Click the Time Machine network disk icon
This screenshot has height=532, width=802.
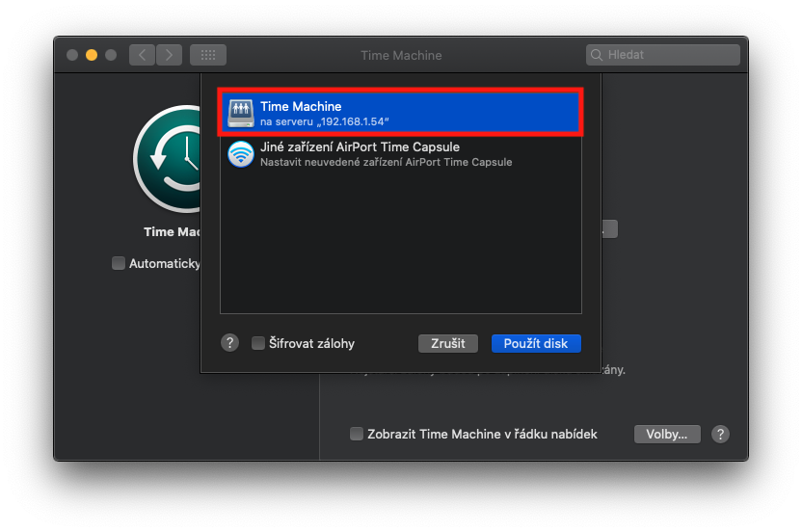(241, 114)
